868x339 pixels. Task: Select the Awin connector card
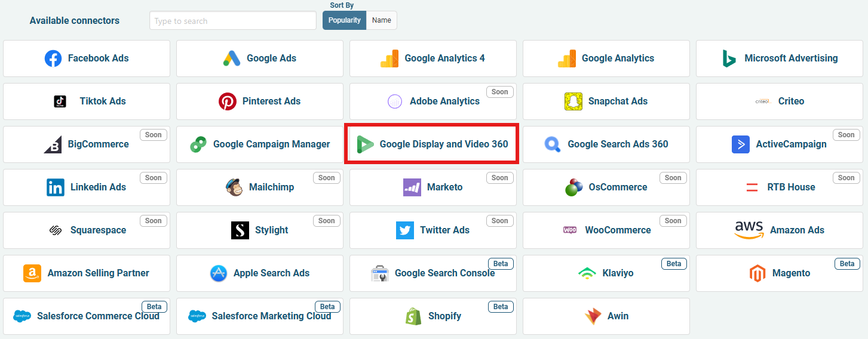point(606,316)
